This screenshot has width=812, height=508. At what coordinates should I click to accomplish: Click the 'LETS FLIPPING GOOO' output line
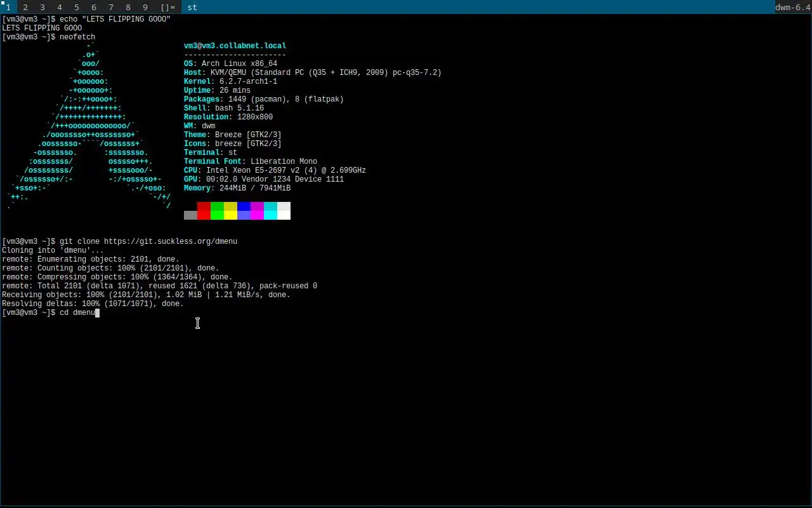click(x=42, y=28)
